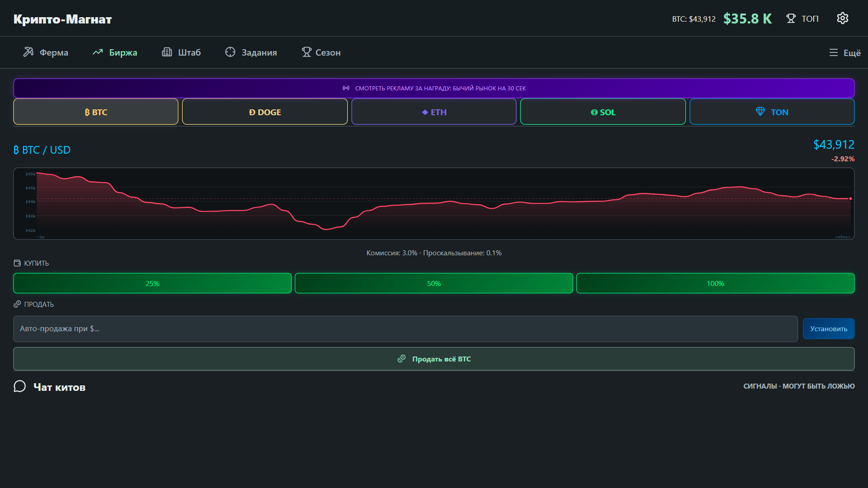Click the broadcast icon in the ad banner
868x488 pixels.
pos(346,88)
